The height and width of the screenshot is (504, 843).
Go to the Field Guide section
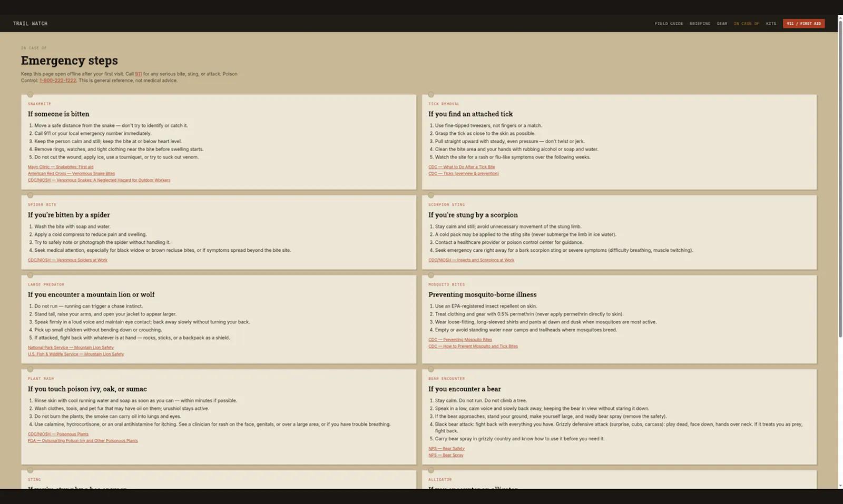pyautogui.click(x=669, y=24)
